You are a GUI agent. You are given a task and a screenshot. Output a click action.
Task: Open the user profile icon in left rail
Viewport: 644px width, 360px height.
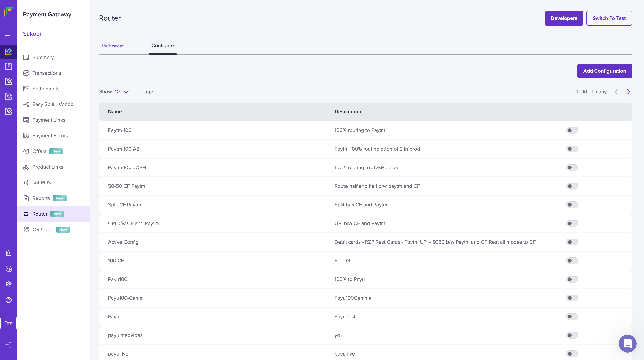tap(9, 300)
